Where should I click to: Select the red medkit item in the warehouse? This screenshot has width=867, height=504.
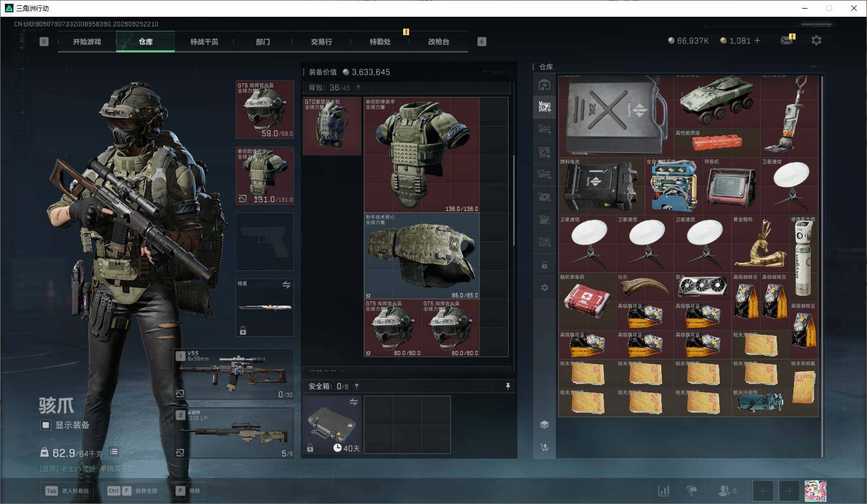click(x=588, y=301)
